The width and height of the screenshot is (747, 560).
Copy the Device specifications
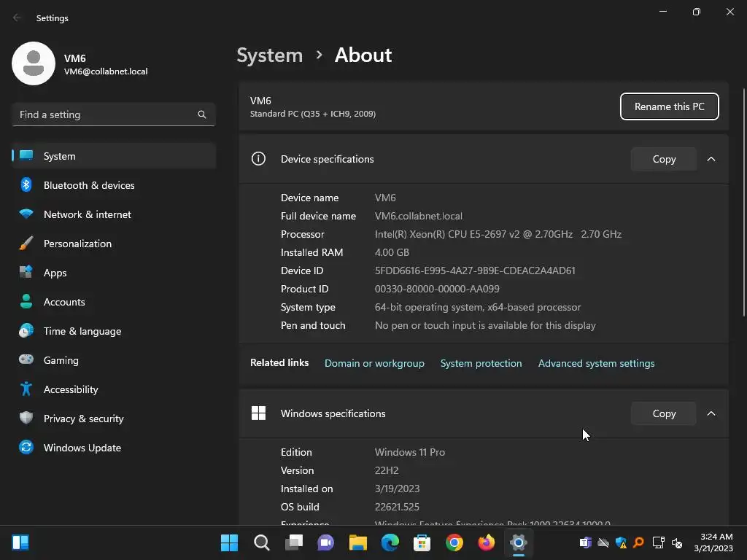[x=664, y=159]
